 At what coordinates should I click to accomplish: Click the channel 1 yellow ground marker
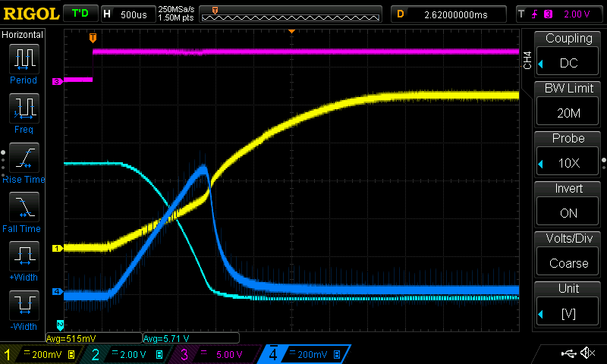coord(58,248)
